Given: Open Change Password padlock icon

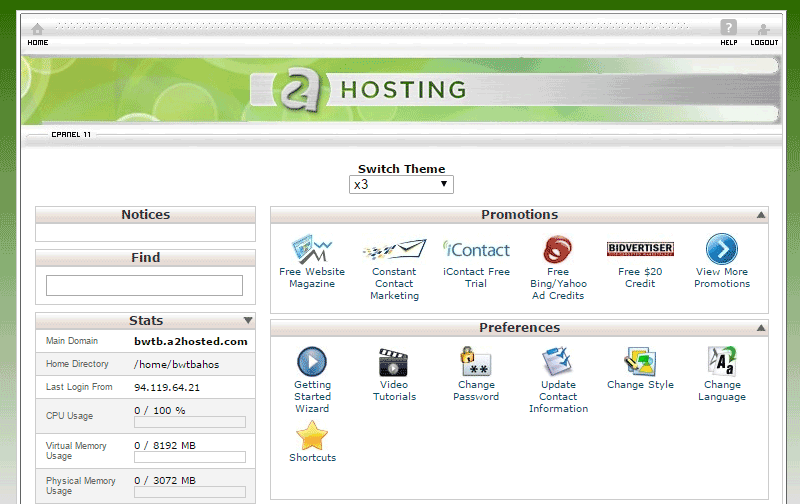Looking at the screenshot, I should pyautogui.click(x=476, y=362).
